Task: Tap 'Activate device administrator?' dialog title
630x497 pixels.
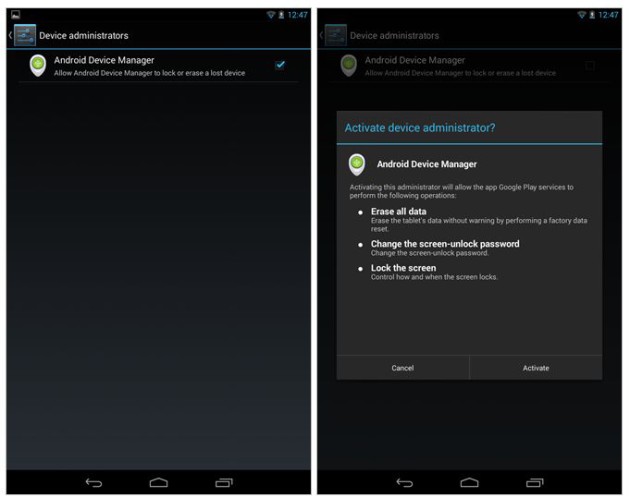Action: point(420,128)
